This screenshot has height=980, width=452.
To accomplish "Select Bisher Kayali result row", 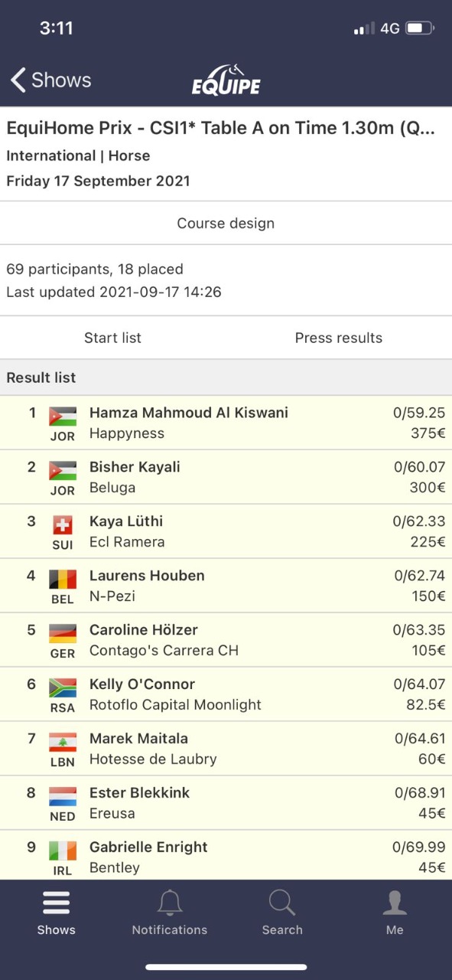I will click(x=226, y=477).
